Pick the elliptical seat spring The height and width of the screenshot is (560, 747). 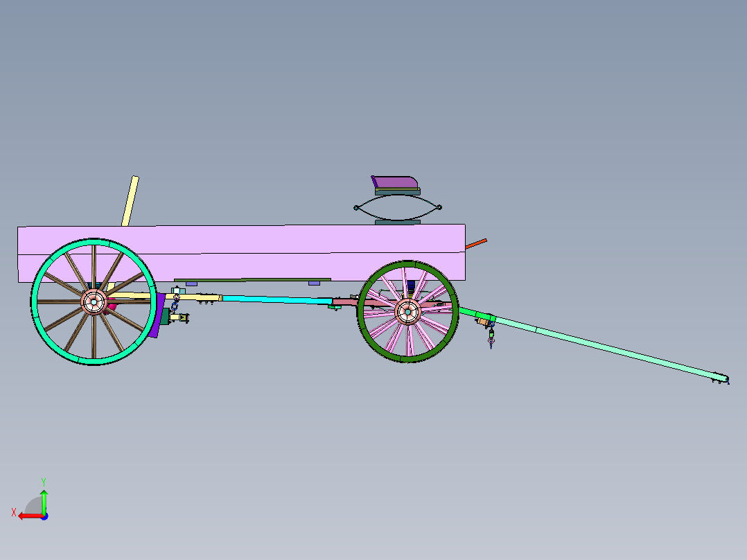coord(398,207)
